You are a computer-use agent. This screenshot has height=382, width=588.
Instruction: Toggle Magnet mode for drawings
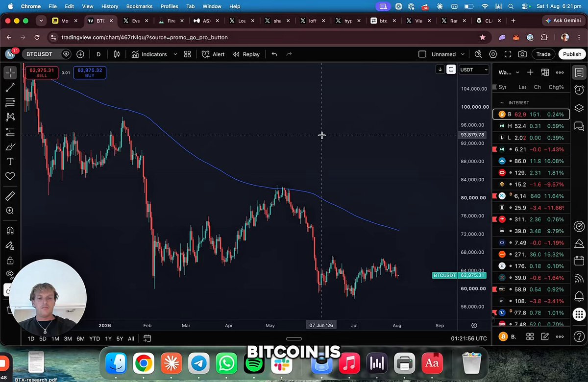[10, 231]
